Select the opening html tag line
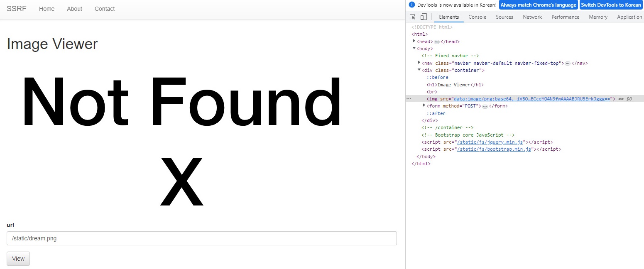This screenshot has height=269, width=644. [x=419, y=34]
